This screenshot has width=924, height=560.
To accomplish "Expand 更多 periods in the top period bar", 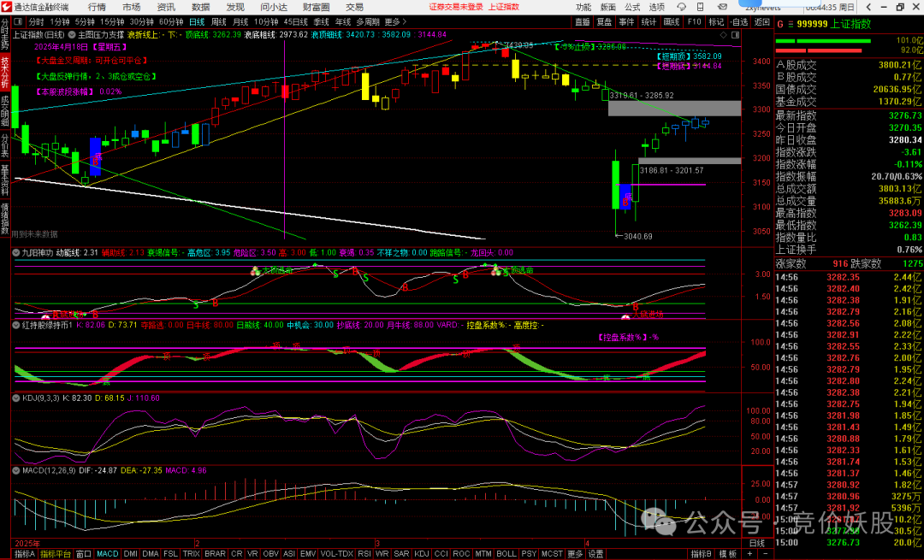I will (x=394, y=21).
